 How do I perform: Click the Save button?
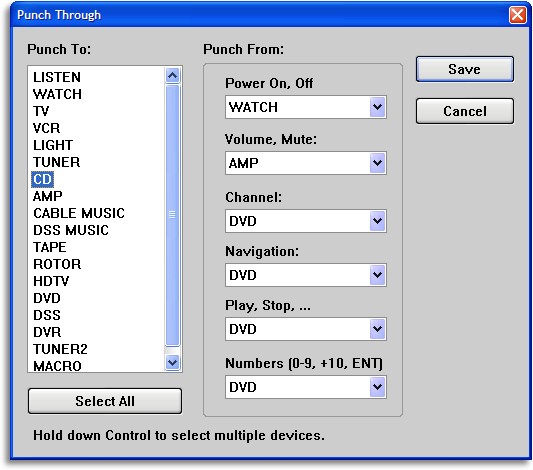[465, 69]
